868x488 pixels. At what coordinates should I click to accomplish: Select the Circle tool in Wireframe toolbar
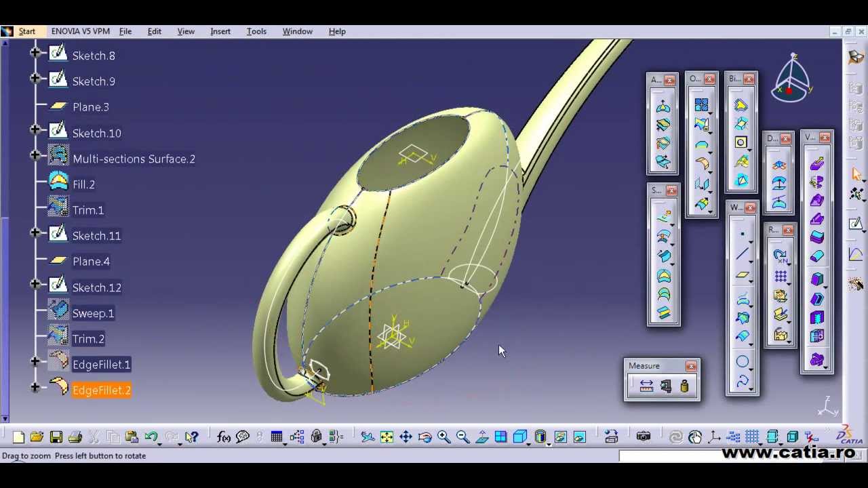[x=743, y=361]
